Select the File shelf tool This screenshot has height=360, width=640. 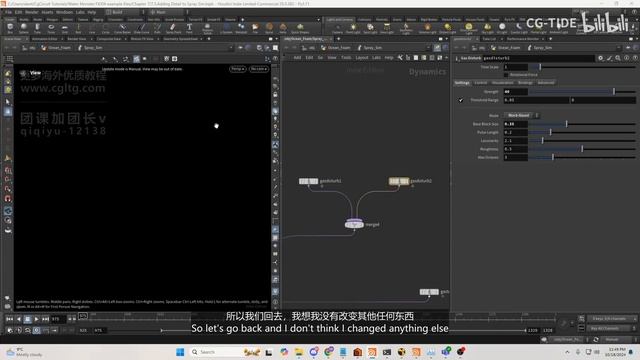(255, 28)
